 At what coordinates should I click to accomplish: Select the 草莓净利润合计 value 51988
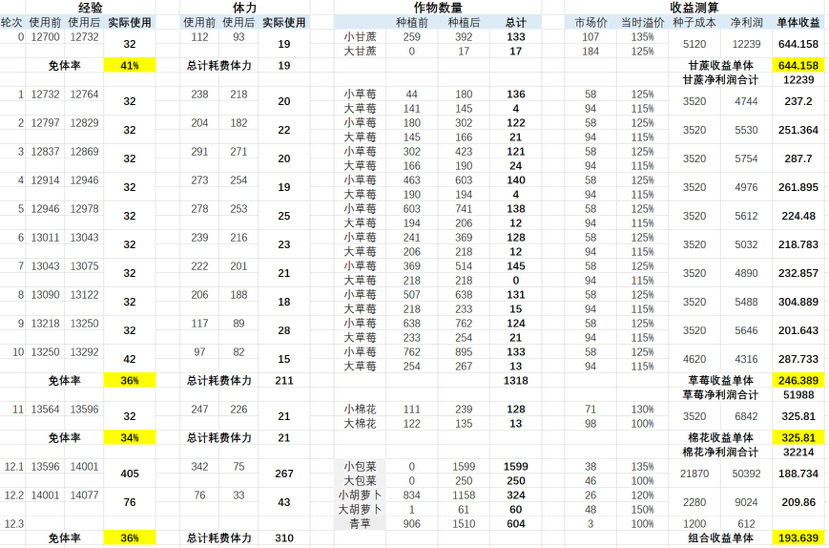(798, 395)
